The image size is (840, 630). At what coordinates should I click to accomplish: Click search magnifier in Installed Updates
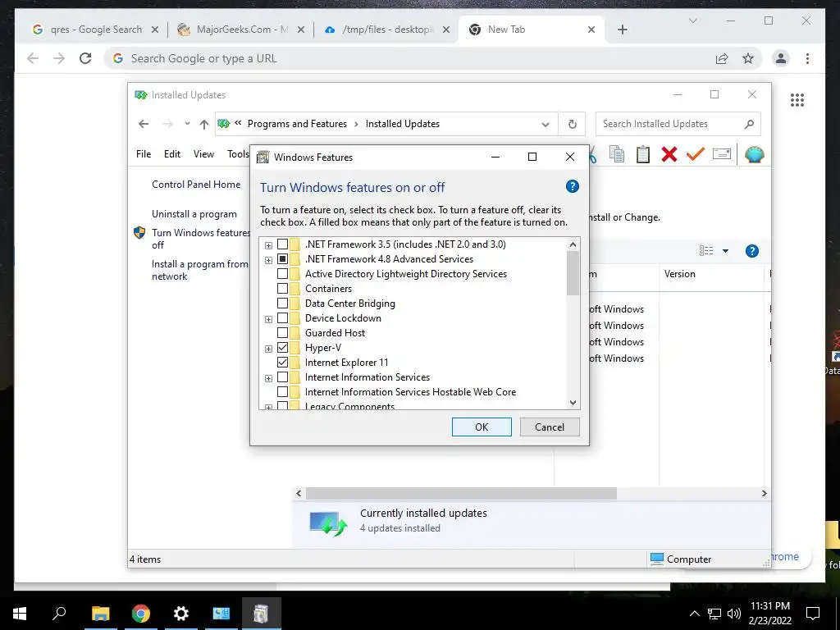(x=749, y=124)
